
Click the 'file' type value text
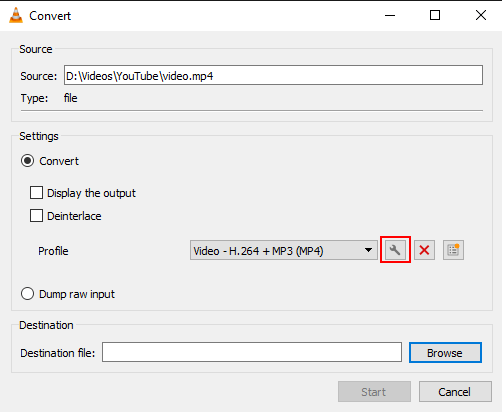(x=71, y=98)
